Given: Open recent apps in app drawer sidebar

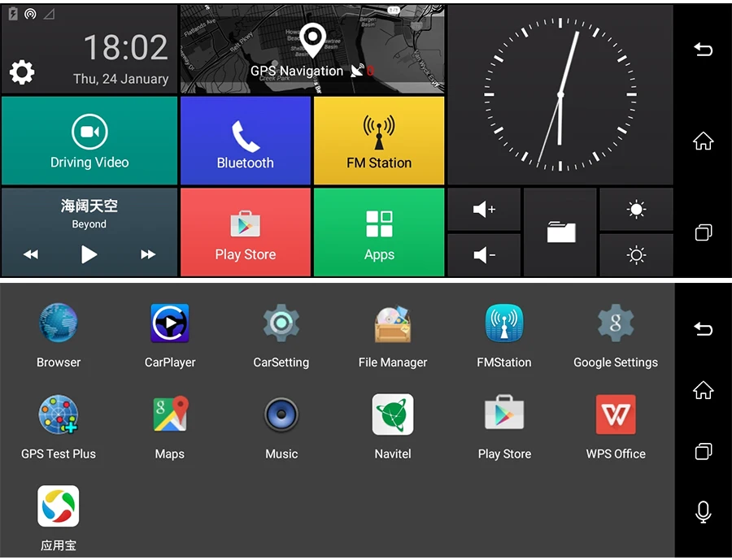Looking at the screenshot, I should click(x=703, y=451).
